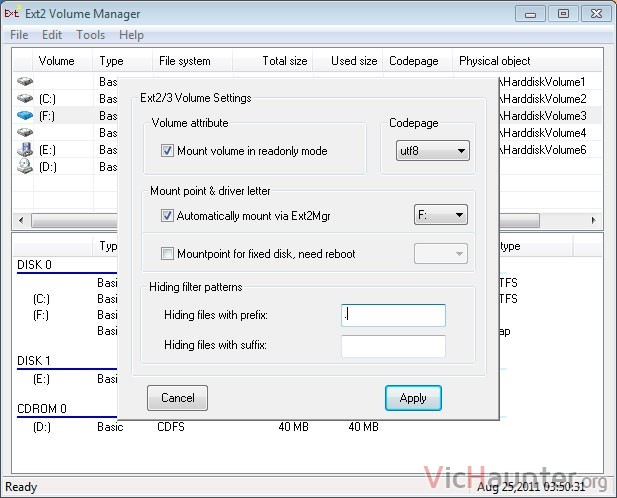This screenshot has height=498, width=617.
Task: Click the left arrow of horizontal scrollbar
Action: (21, 220)
